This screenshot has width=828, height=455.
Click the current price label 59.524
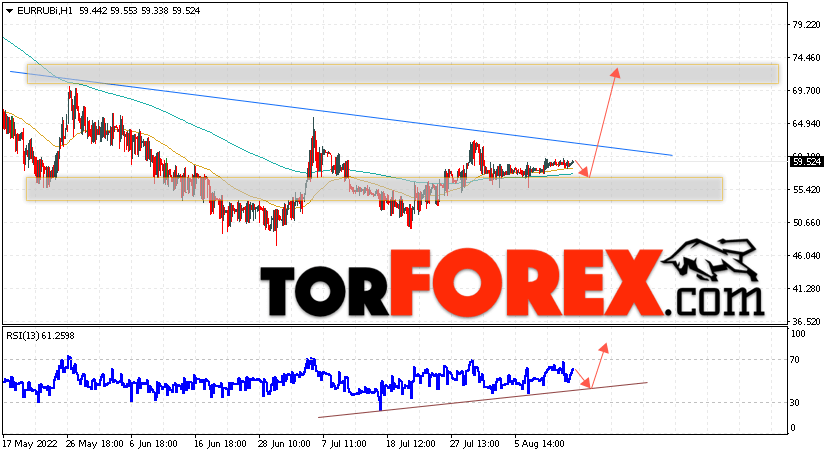(806, 162)
